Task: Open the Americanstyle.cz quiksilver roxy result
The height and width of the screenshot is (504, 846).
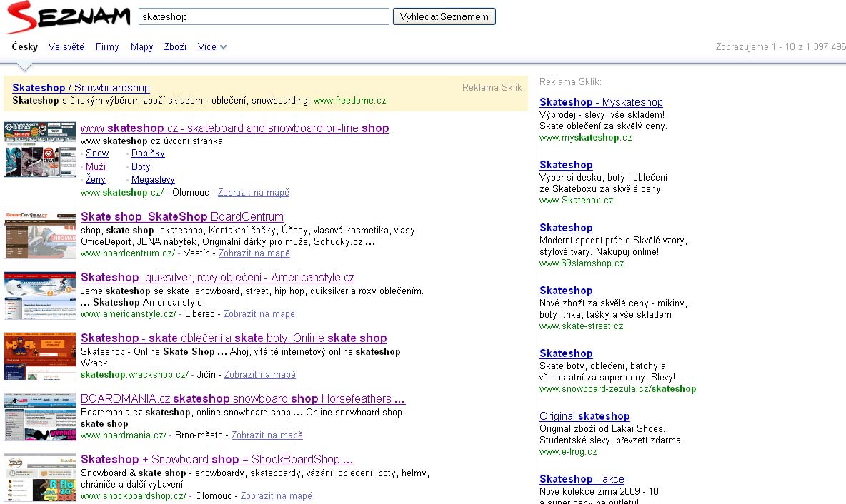Action: (x=217, y=278)
